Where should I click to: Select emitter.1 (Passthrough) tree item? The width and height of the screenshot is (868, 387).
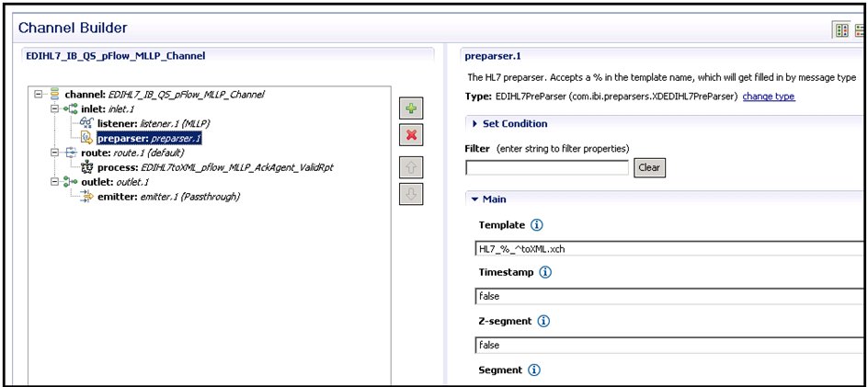tap(168, 197)
